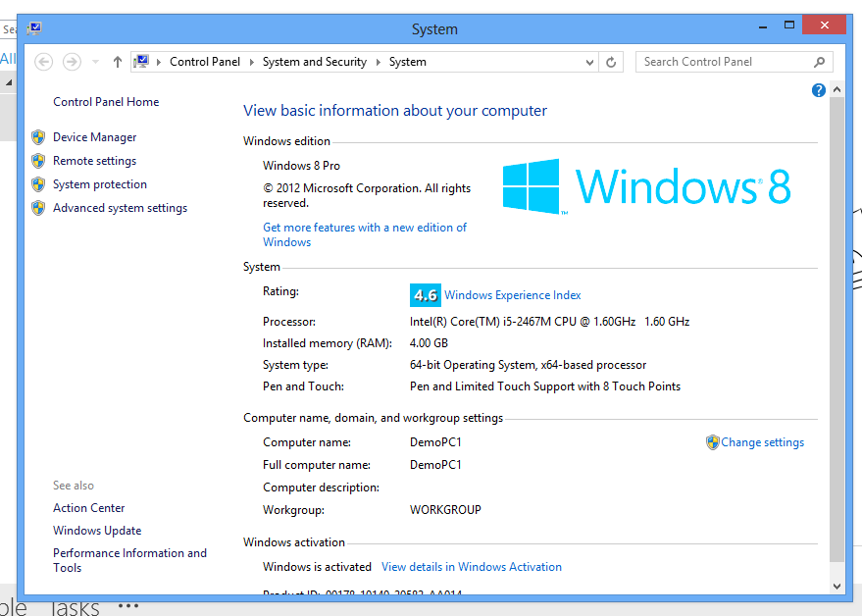
Task: Open System protection
Action: coord(99,184)
